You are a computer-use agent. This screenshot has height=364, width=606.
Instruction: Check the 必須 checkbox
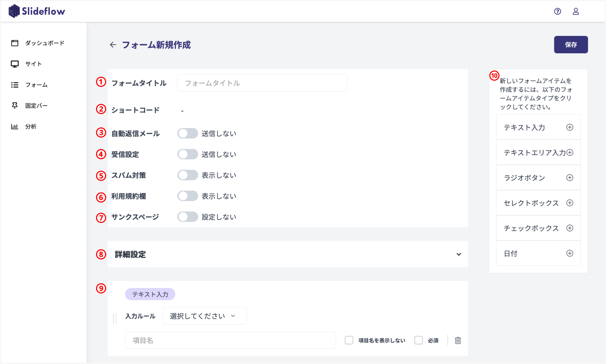(x=419, y=340)
